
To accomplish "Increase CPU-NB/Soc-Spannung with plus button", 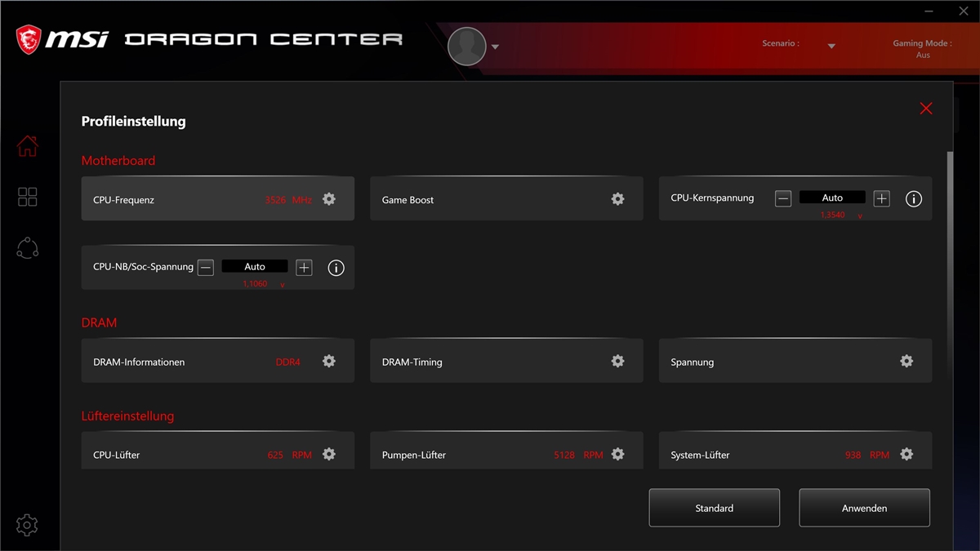I will point(304,267).
